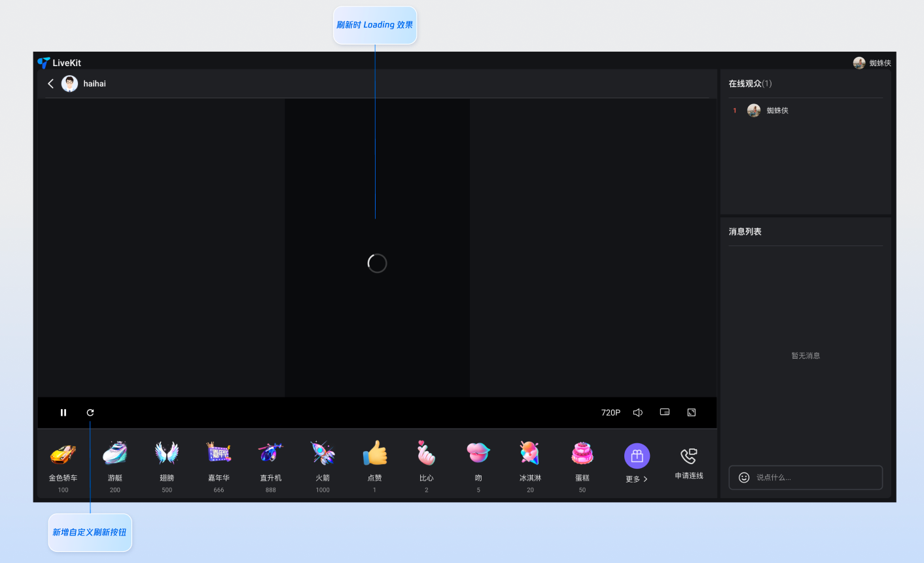Open the 蜘蛛侠 account menu at top right

[872, 63]
